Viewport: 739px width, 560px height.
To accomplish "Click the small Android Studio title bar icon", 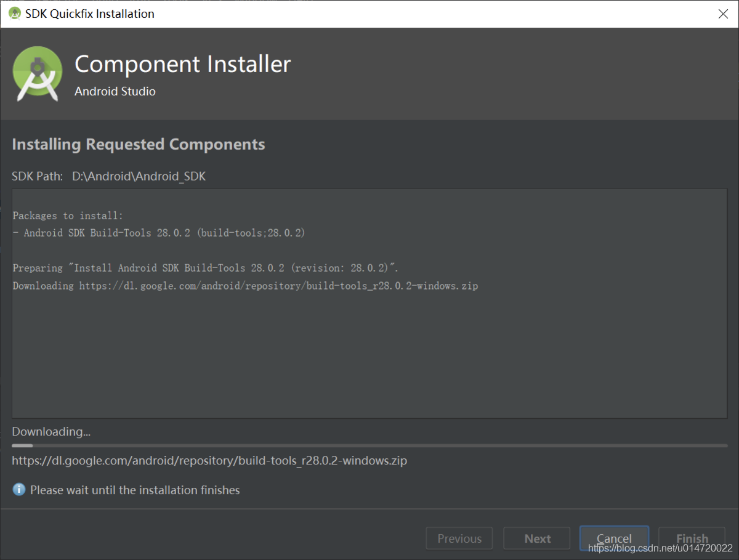I will coord(15,14).
